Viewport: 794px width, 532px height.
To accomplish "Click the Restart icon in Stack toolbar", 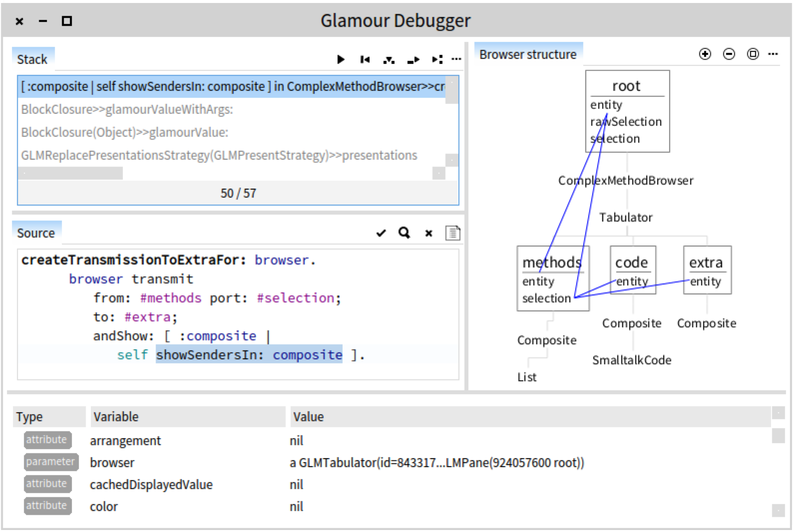I will pos(365,60).
